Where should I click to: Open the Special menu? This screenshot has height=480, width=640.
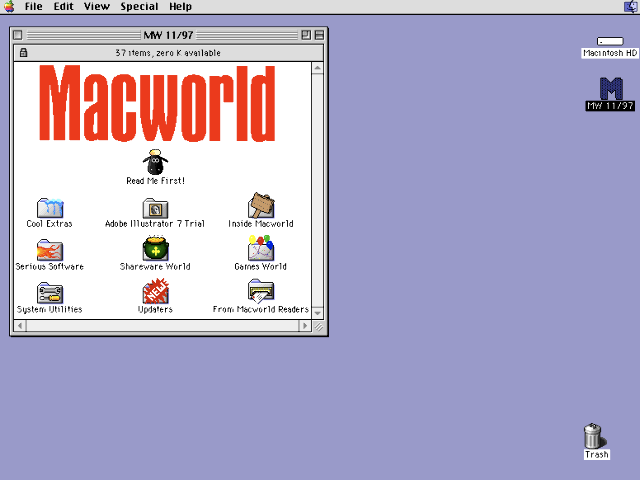[139, 7]
